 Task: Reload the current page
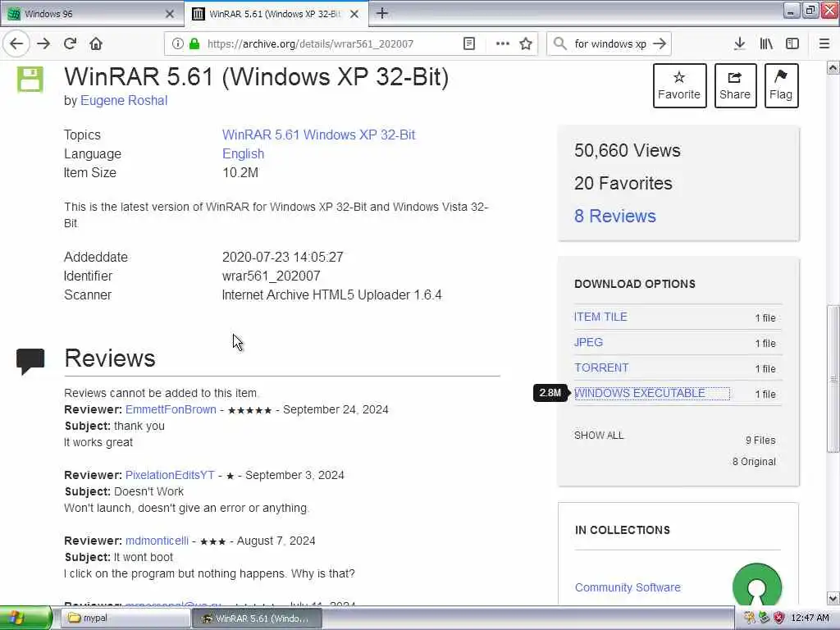click(70, 43)
